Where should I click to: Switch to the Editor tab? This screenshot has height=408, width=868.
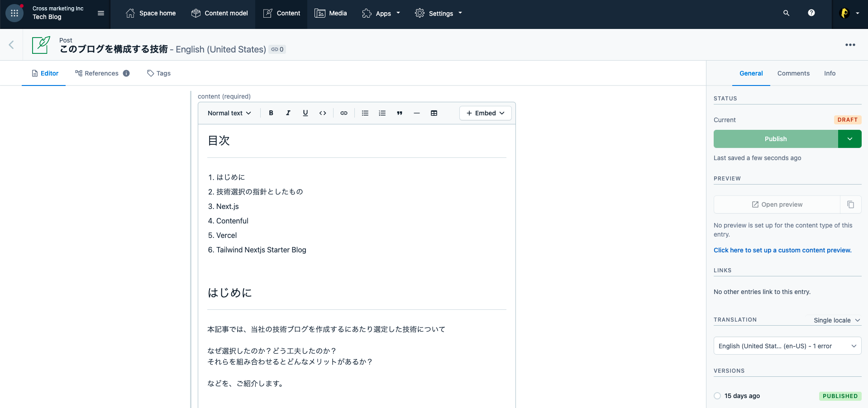pos(45,73)
